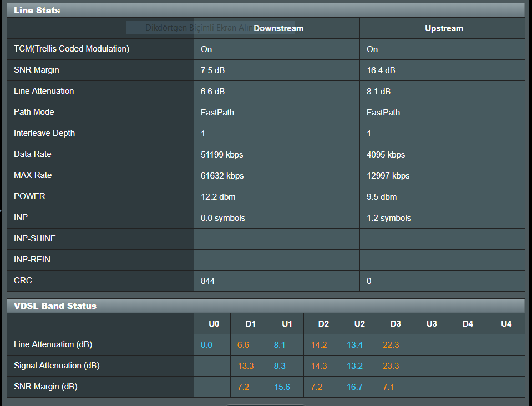Click the INP-SHINE row label

click(x=34, y=238)
